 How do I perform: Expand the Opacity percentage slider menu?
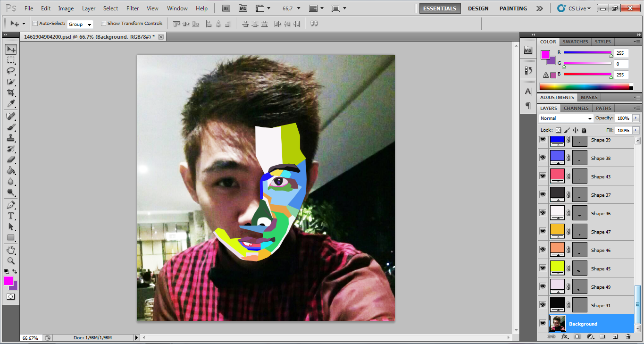(635, 118)
